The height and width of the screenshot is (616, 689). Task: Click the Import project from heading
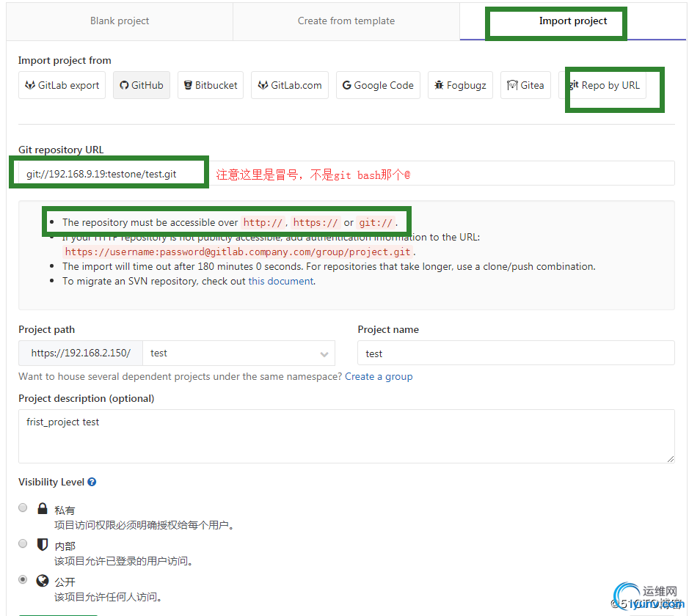[65, 60]
